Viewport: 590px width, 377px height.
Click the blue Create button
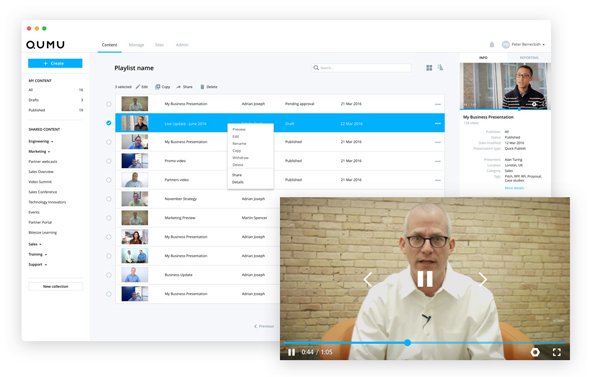pyautogui.click(x=55, y=63)
